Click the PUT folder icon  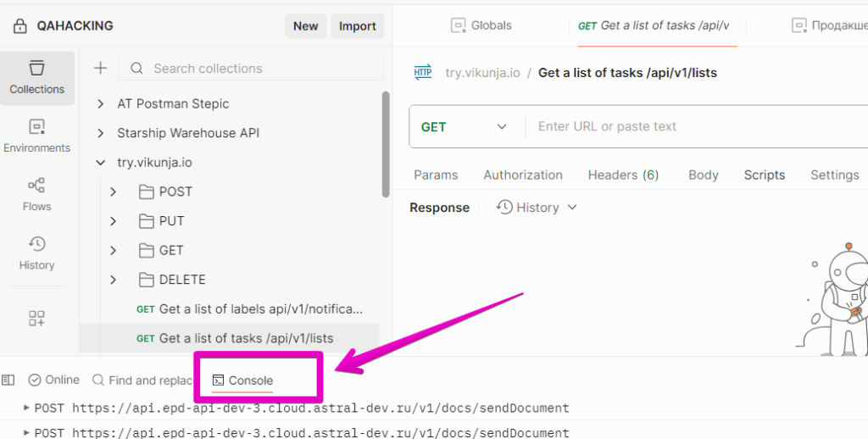click(x=146, y=221)
